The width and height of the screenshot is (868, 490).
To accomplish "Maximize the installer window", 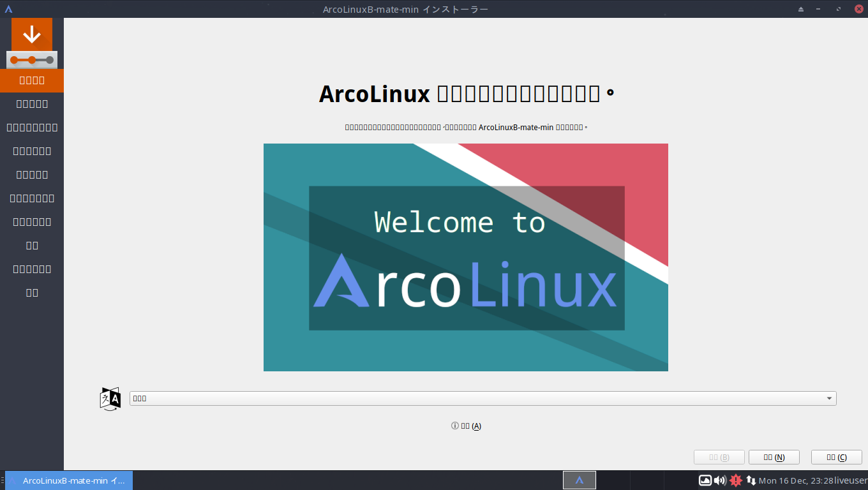I will (x=839, y=9).
